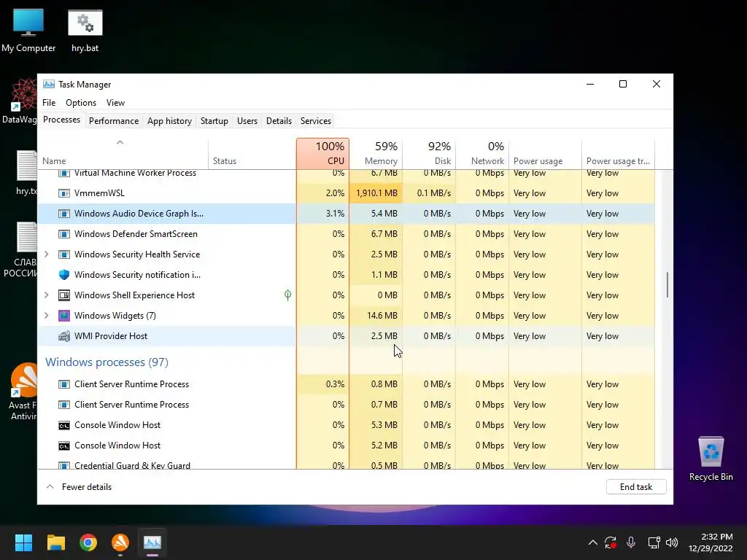Select the hry.bat desktop file
747x560 pixels.
pos(85,31)
